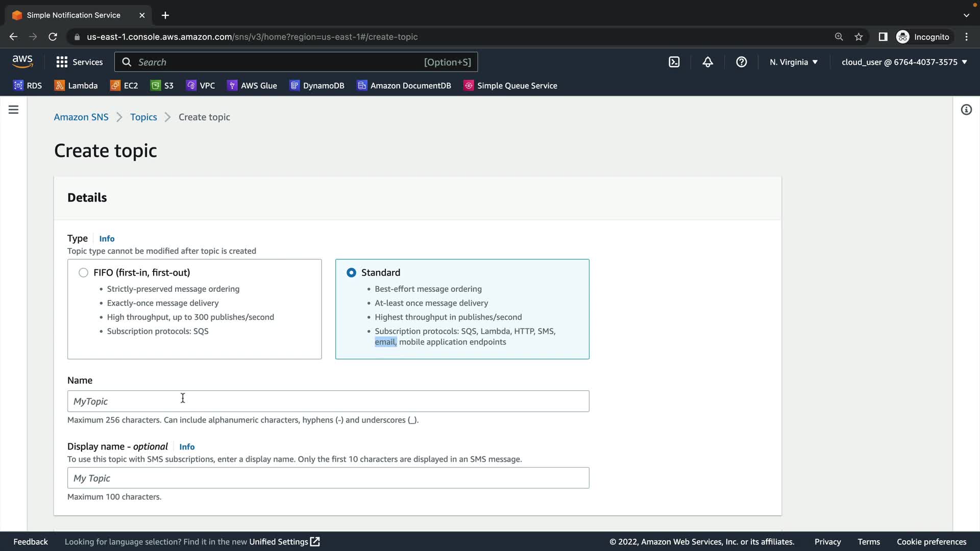Click the Name input field
The height and width of the screenshot is (551, 980).
[328, 402]
